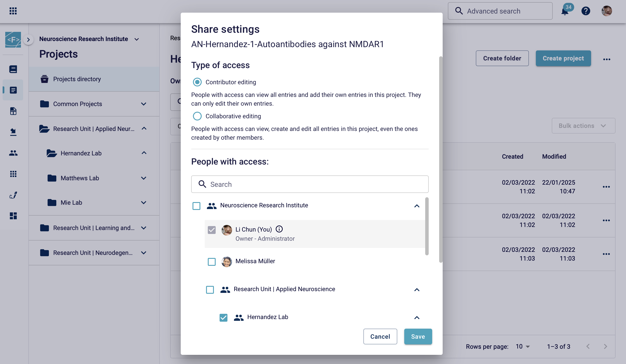Uncheck the Hernandez Lab group checkbox

(x=223, y=317)
